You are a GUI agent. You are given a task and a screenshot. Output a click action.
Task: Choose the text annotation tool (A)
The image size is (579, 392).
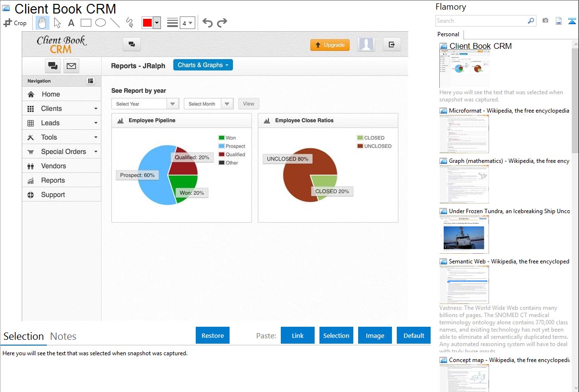click(71, 23)
